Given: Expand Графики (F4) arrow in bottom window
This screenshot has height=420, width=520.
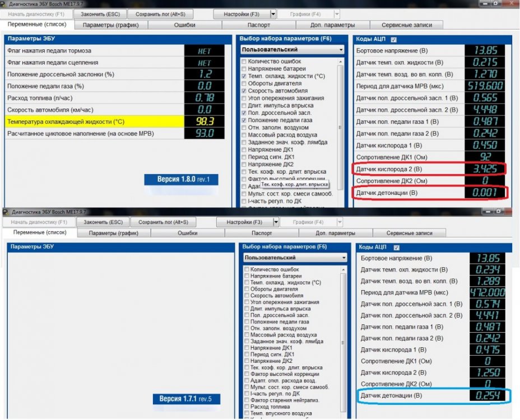Looking at the screenshot, I should click(x=340, y=222).
